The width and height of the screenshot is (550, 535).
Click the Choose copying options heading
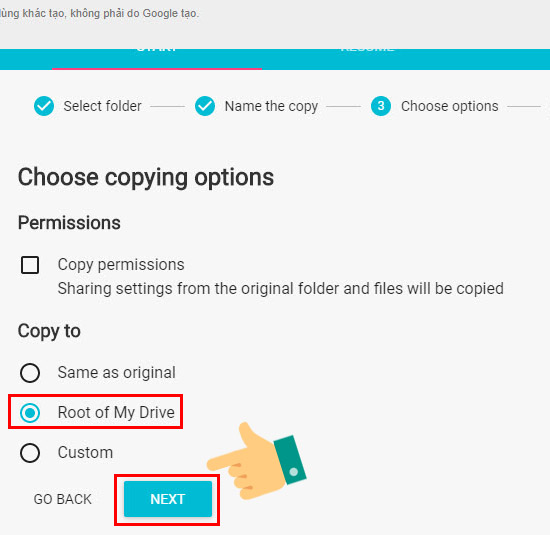[x=146, y=178]
